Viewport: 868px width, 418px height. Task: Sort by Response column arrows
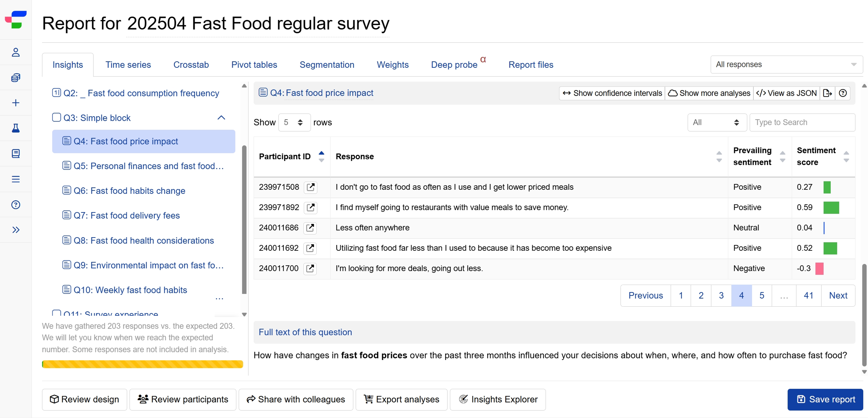(719, 157)
